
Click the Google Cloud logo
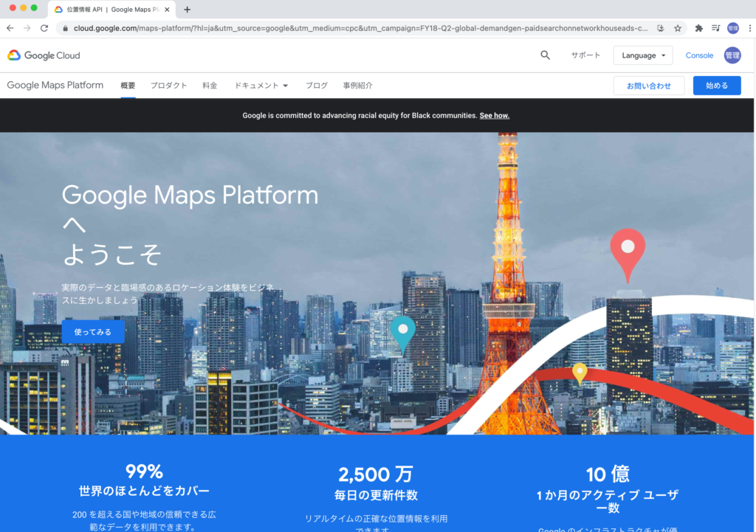pyautogui.click(x=44, y=55)
